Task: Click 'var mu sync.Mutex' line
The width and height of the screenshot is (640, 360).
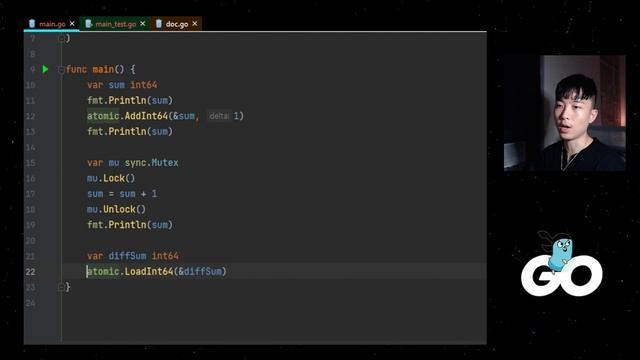Action: tap(133, 163)
